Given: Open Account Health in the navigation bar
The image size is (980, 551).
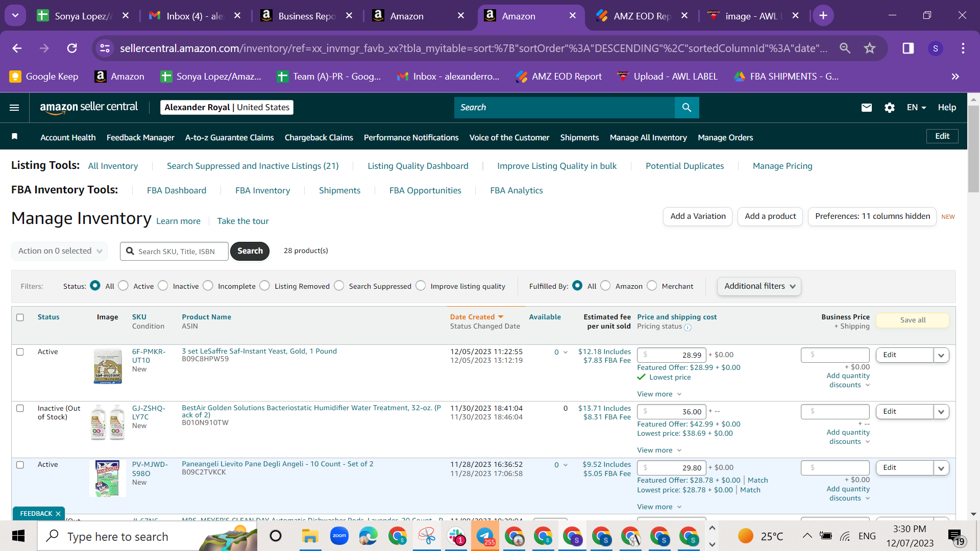Looking at the screenshot, I should click(x=68, y=138).
